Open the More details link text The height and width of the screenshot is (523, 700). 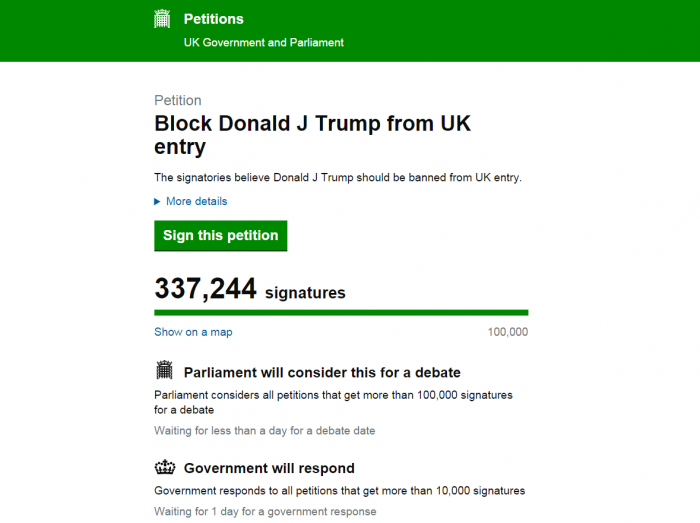[196, 201]
